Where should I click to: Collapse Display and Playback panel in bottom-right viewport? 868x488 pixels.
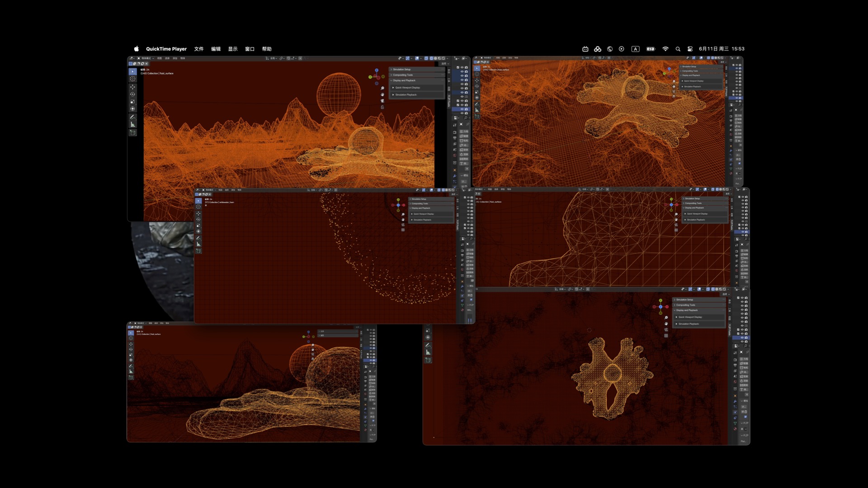pyautogui.click(x=687, y=310)
